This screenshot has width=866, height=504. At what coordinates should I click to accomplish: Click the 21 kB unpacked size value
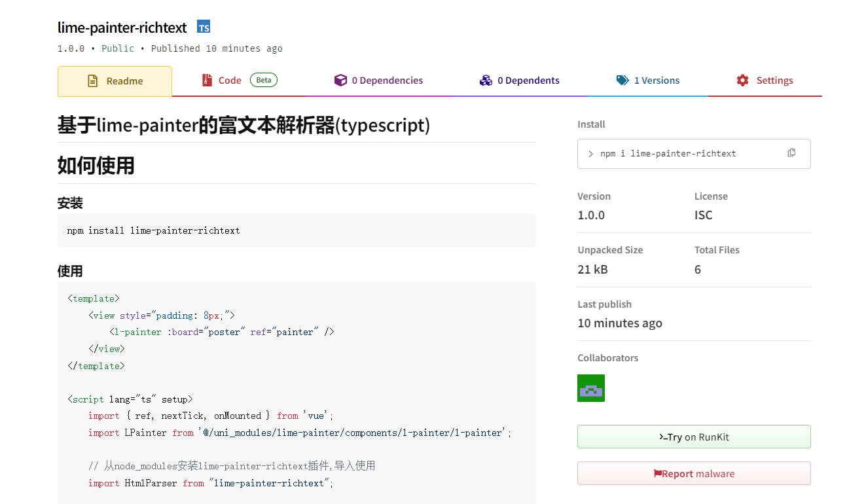pyautogui.click(x=592, y=269)
